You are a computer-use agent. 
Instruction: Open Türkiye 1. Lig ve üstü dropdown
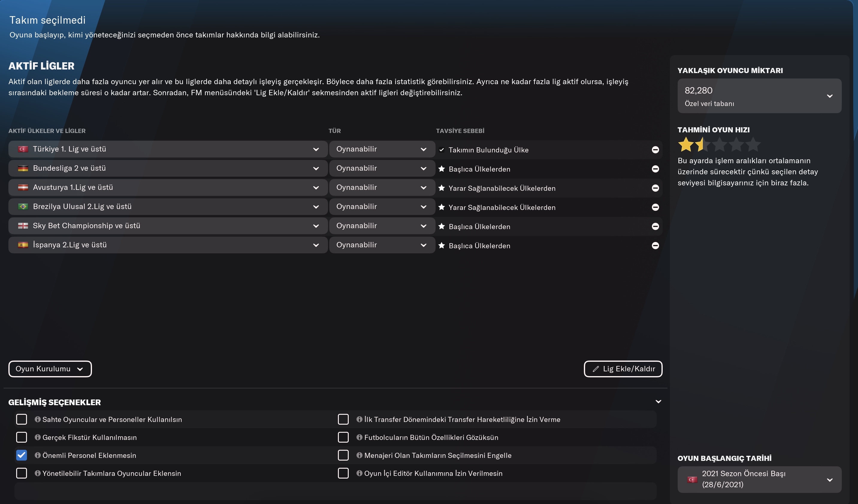tap(168, 149)
